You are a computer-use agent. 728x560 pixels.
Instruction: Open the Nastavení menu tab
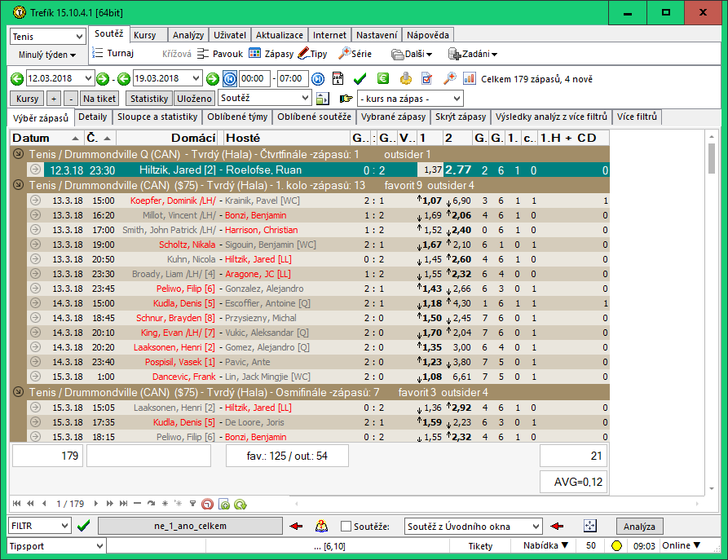click(377, 35)
